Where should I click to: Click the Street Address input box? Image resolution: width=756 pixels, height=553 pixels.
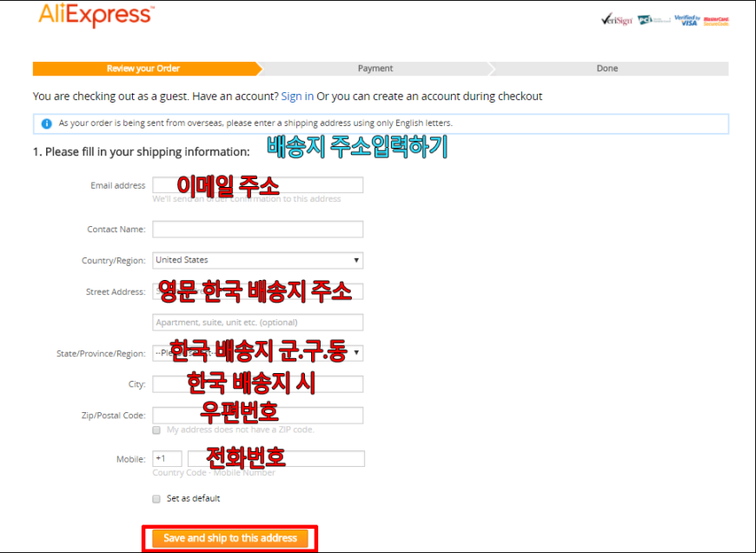(258, 291)
